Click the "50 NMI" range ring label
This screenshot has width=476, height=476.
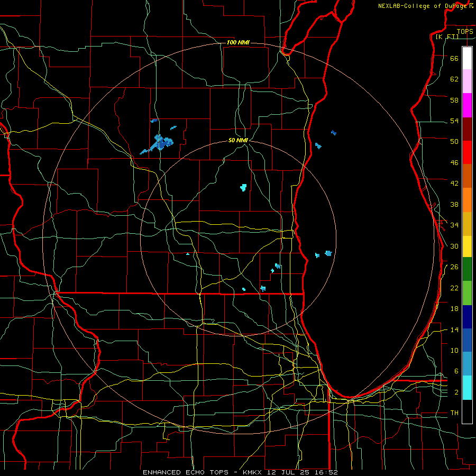pyautogui.click(x=238, y=140)
